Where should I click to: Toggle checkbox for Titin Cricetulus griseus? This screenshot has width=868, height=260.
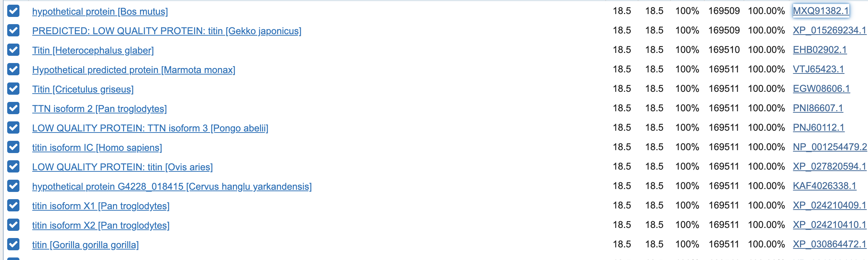point(13,89)
